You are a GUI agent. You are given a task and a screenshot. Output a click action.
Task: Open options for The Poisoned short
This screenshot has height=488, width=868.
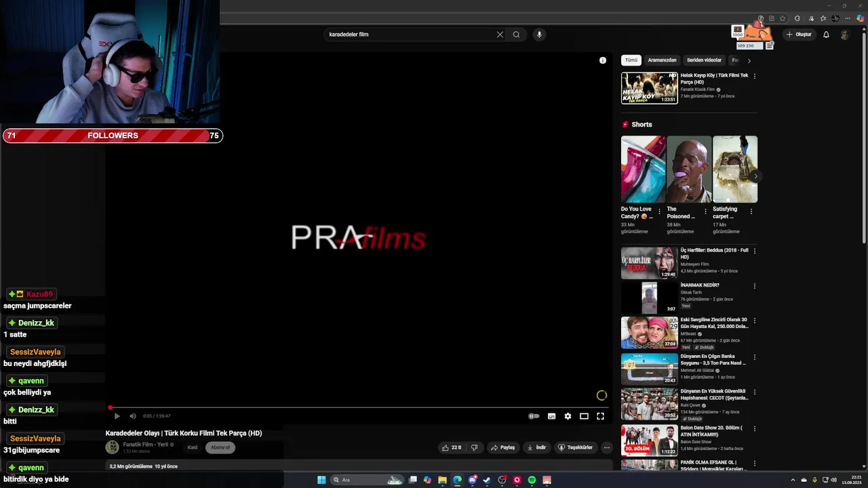click(x=705, y=211)
